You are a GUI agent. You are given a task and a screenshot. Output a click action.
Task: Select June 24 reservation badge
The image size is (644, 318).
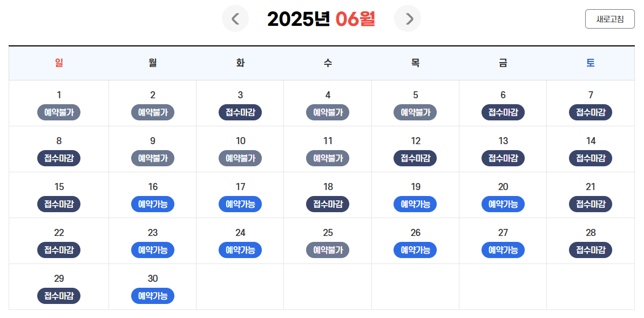240,250
